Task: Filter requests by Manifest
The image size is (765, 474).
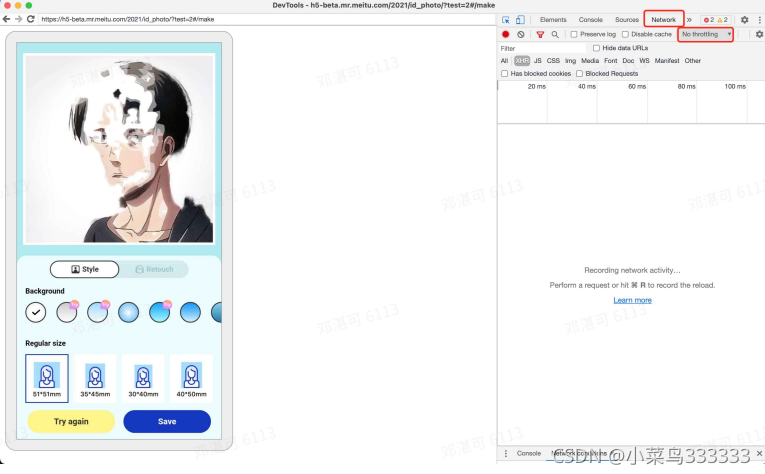Action: 667,60
